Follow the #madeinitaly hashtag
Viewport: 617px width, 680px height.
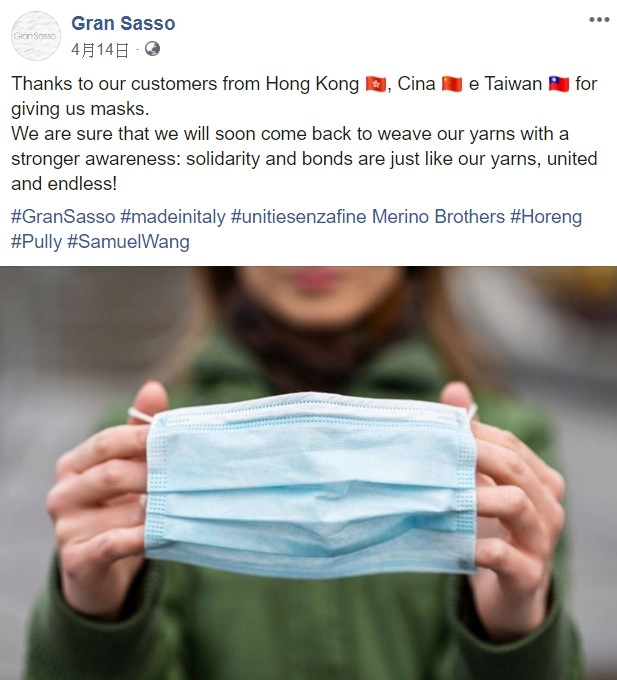173,216
